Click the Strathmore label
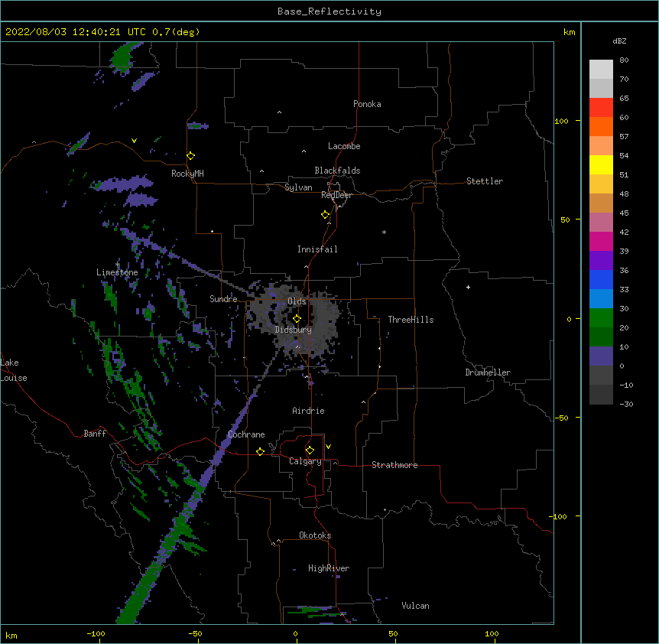This screenshot has height=644, width=659. [394, 465]
